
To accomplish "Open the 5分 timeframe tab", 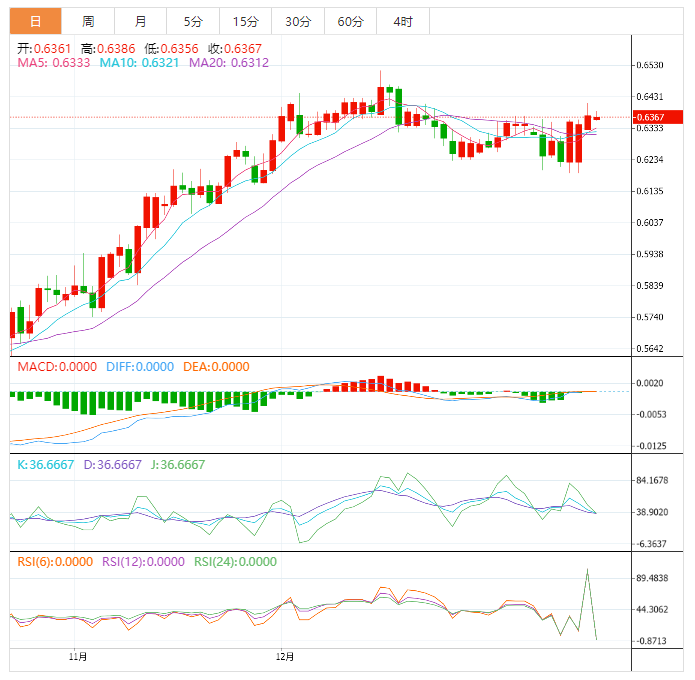I will pos(192,21).
